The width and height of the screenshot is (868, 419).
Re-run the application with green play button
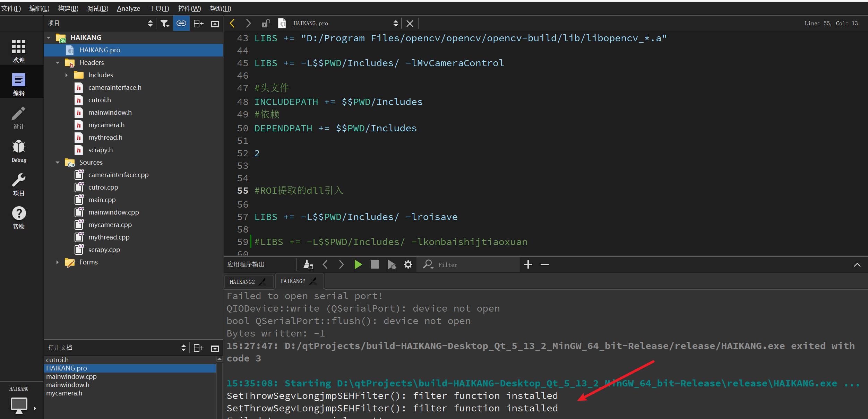tap(358, 264)
